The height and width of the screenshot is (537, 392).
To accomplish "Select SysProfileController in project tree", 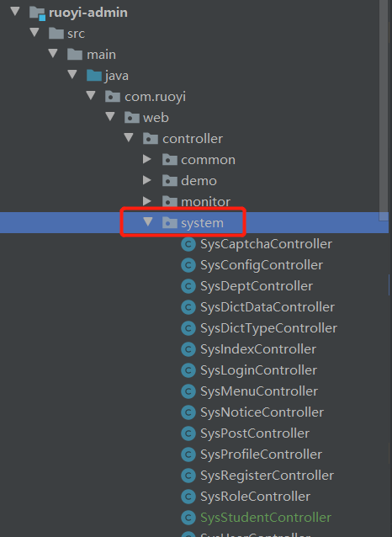I will click(x=262, y=455).
